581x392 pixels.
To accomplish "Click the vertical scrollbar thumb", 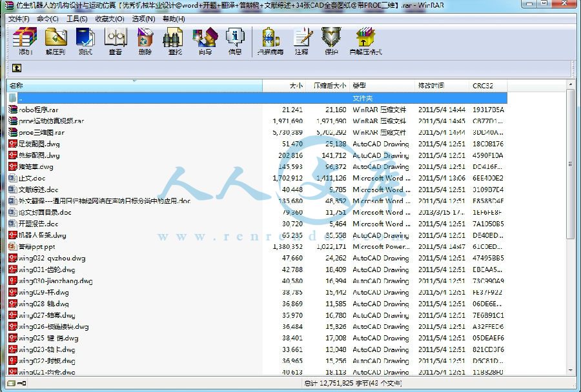I will pos(571,164).
